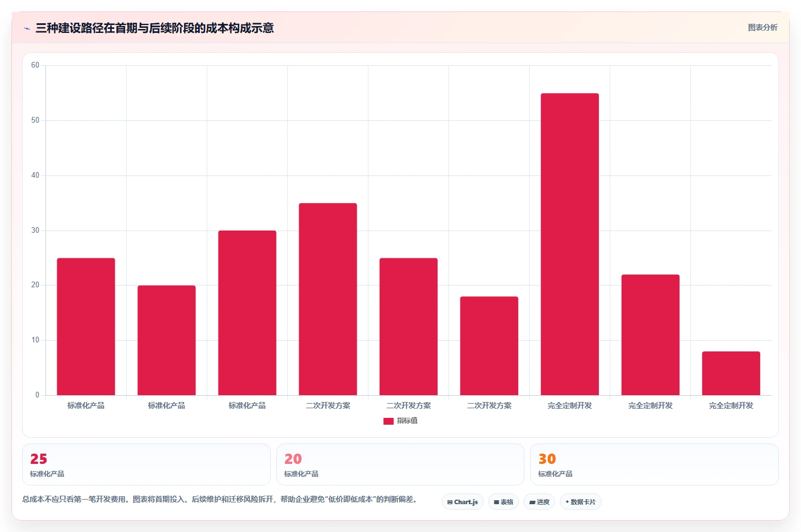This screenshot has height=532, width=801.
Task: Click 完全定制开发 axis label under the shortest bar
Action: coord(731,405)
